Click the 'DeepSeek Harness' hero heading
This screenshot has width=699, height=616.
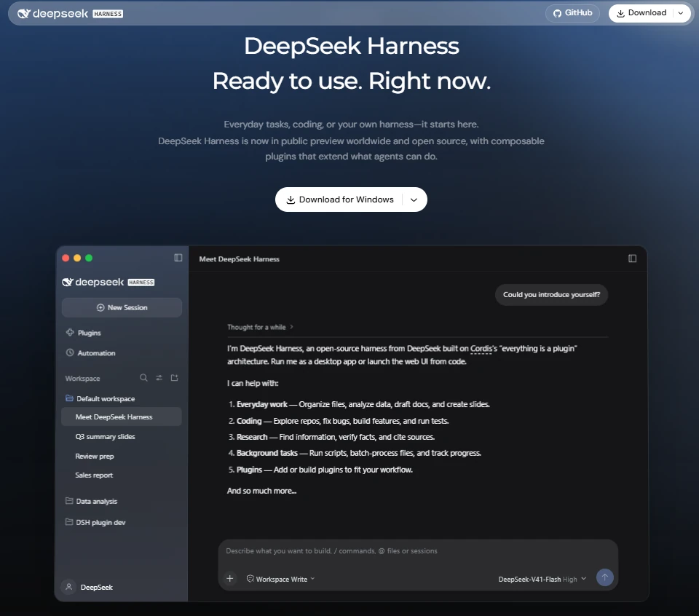coord(351,46)
